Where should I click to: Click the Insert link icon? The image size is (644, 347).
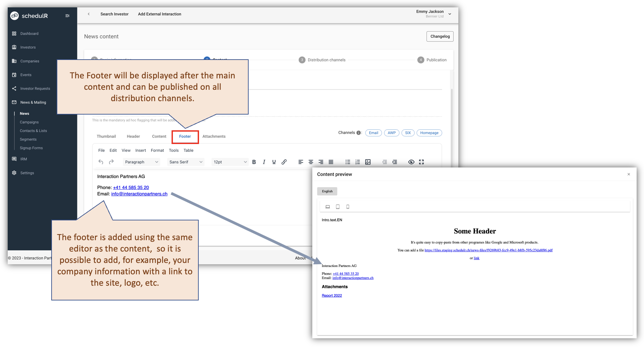click(284, 162)
